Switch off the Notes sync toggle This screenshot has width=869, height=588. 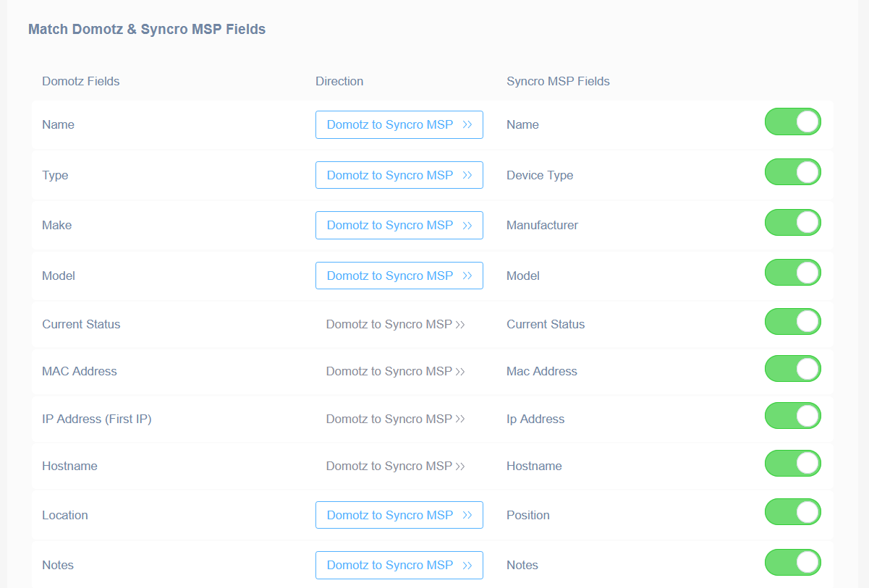pos(793,563)
